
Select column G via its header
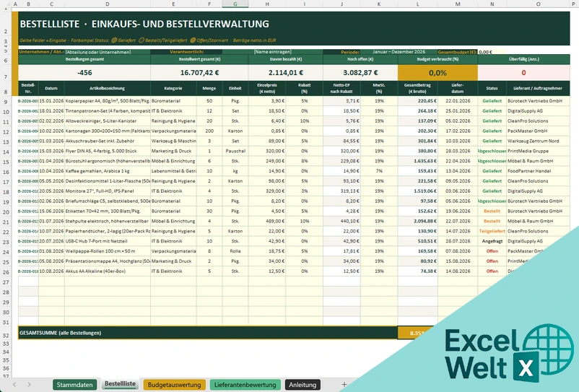tap(235, 4)
